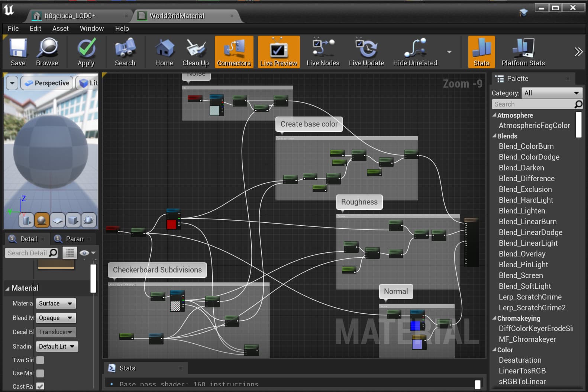Apply material changes with Apply icon
This screenshot has height=392, width=588.
86,52
